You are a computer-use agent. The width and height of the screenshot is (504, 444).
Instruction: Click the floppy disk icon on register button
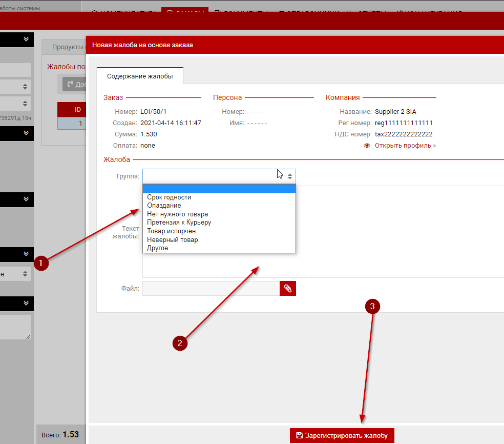[299, 436]
